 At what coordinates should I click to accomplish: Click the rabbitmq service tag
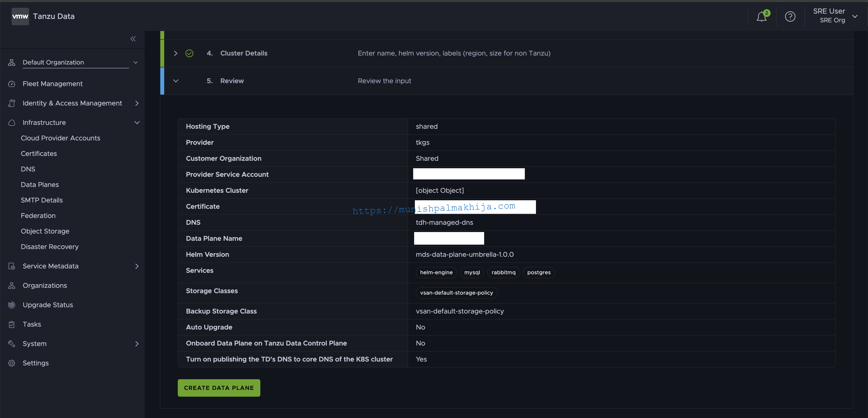[x=504, y=273]
